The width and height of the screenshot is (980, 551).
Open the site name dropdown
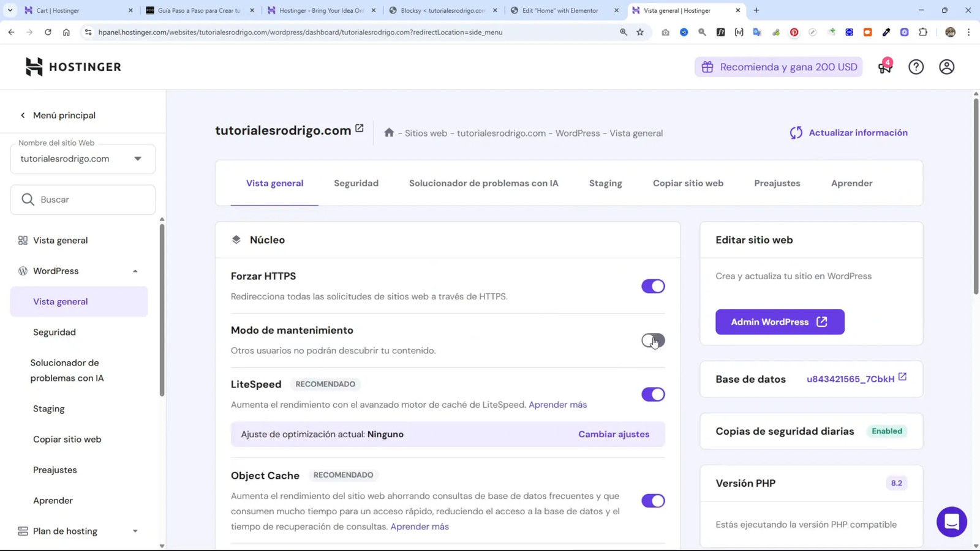click(138, 159)
